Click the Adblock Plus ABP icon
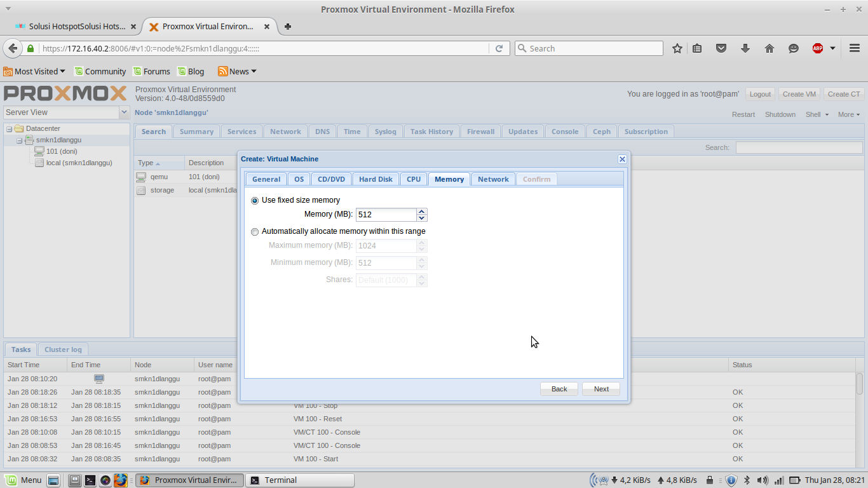 point(818,48)
